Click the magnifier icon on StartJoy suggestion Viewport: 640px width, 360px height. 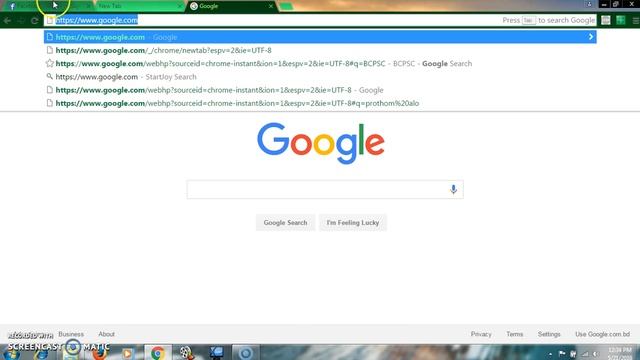click(x=50, y=76)
